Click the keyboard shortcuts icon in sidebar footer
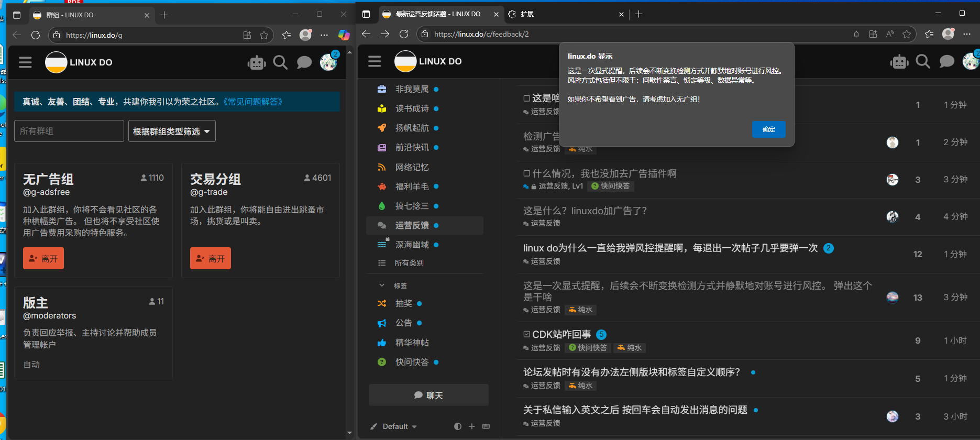Screen dimensions: 980x440 486,426
